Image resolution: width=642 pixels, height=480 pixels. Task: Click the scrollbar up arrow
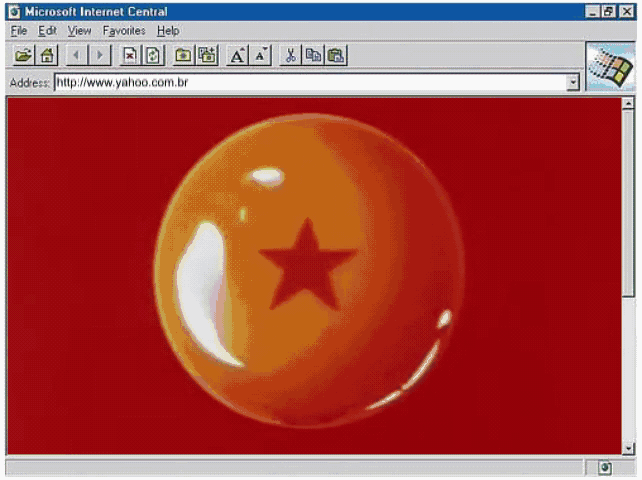pyautogui.click(x=628, y=104)
